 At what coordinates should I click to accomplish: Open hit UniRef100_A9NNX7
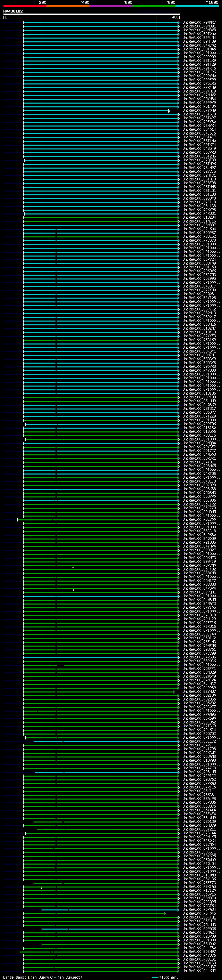click(x=199, y=23)
